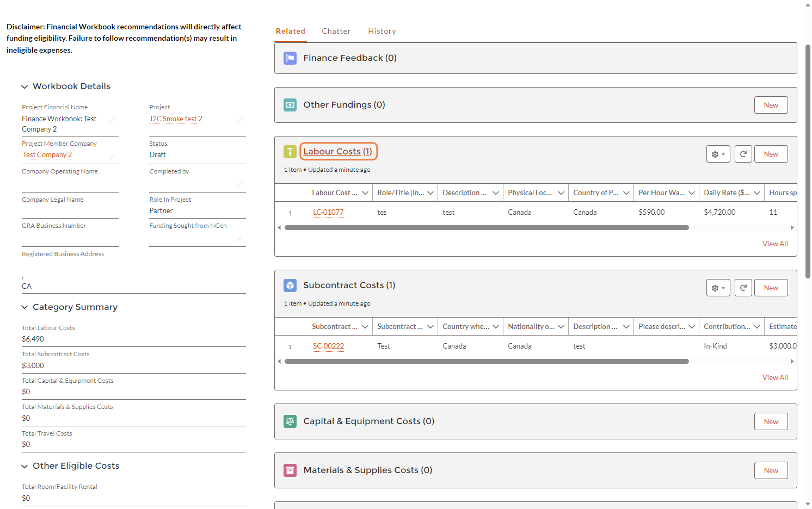Collapse the Other Eligible Costs section

point(24,466)
